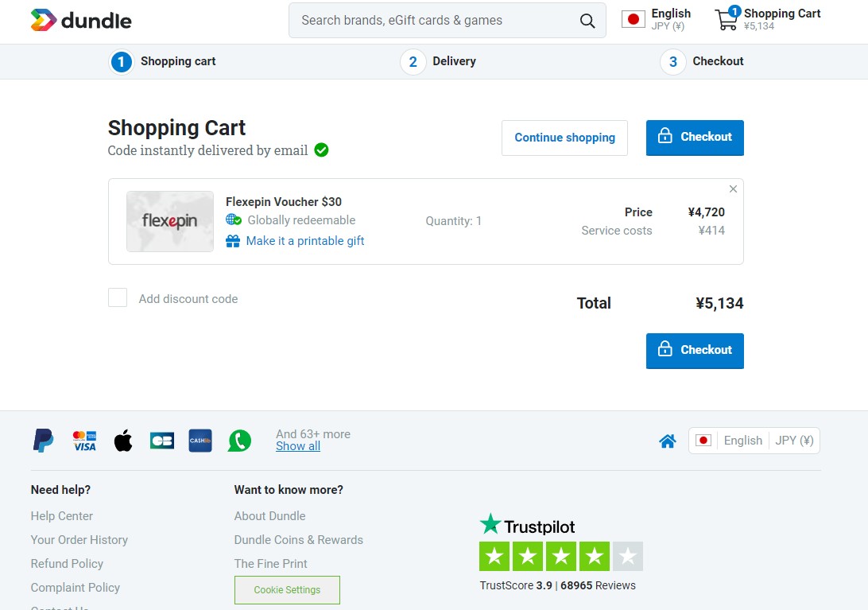Click the flexepin product thumbnail

(170, 221)
